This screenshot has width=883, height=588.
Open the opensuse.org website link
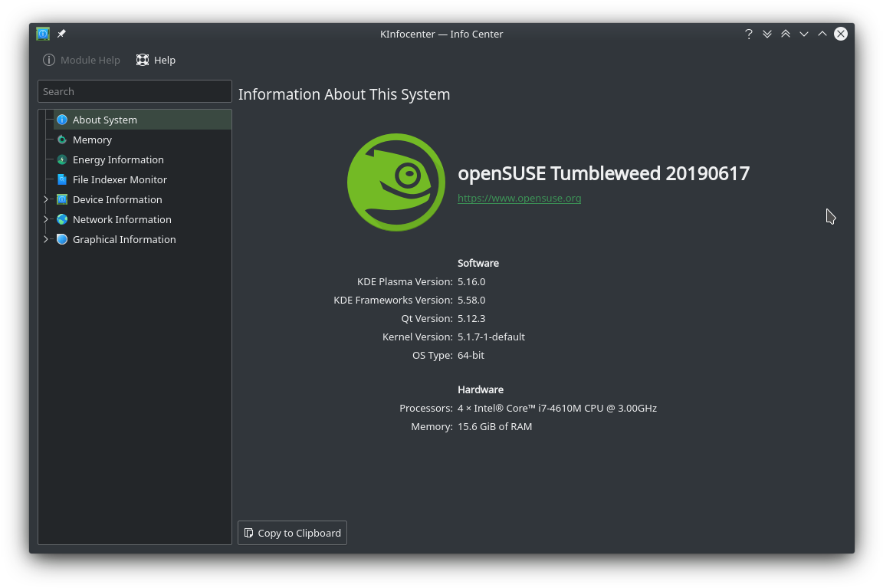[x=519, y=198]
